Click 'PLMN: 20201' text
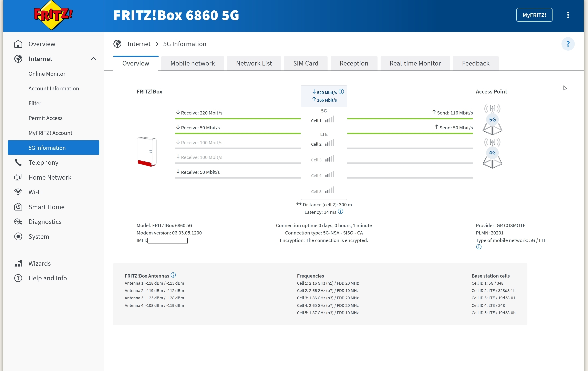588x371 pixels. [x=489, y=233]
